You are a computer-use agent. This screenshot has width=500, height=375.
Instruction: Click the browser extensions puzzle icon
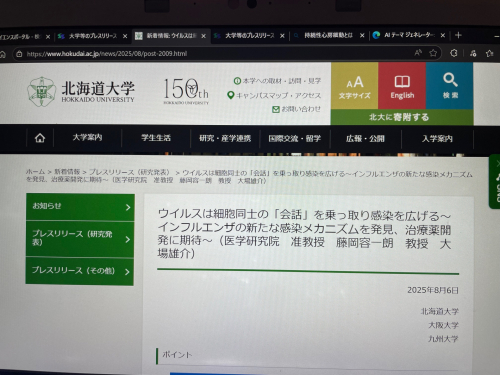453,53
